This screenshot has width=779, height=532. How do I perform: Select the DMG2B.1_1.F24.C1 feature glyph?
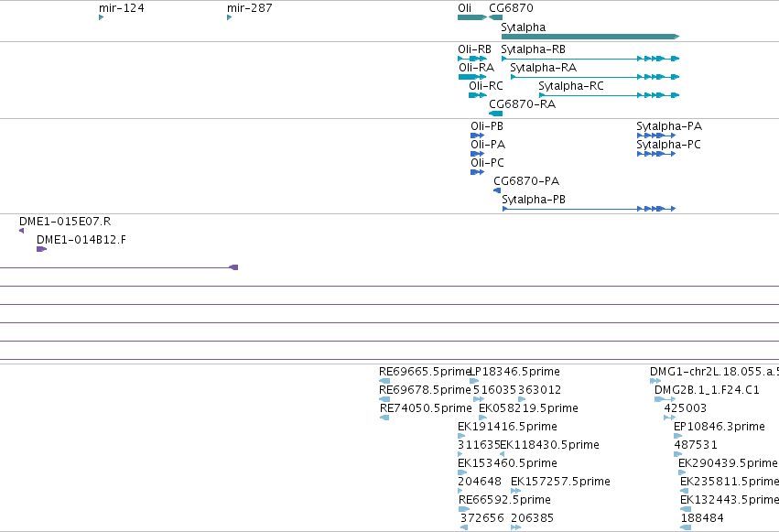coord(665,399)
